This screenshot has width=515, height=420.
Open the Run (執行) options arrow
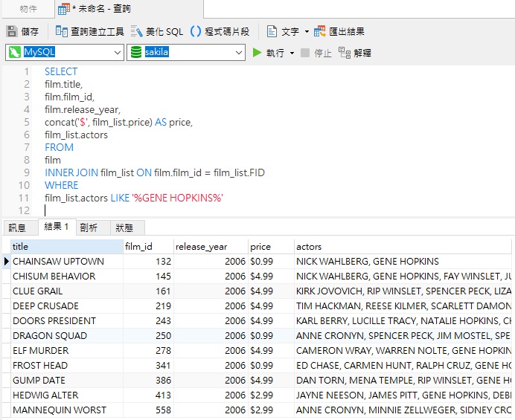pyautogui.click(x=292, y=54)
